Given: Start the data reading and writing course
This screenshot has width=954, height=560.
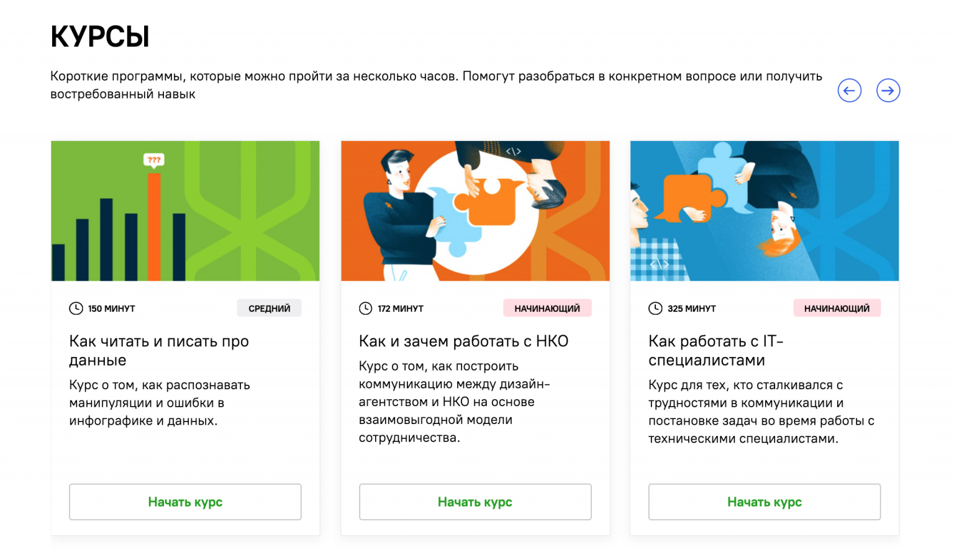Looking at the screenshot, I should [x=185, y=502].
